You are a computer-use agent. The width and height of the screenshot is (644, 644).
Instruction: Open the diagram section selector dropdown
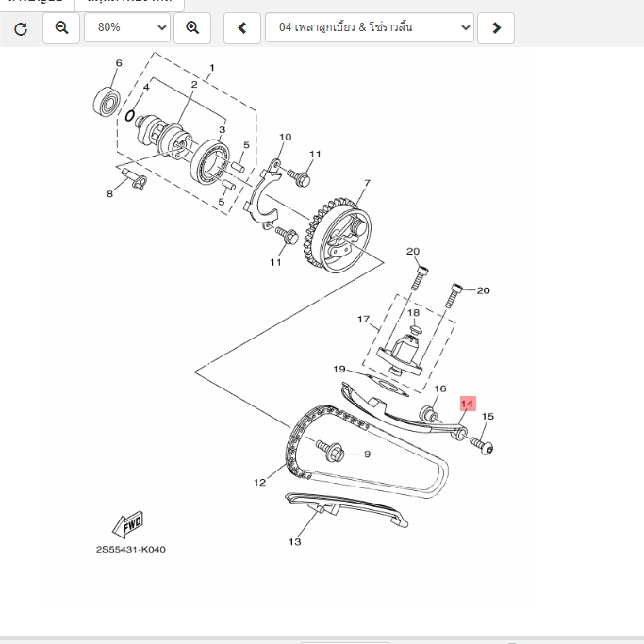[370, 27]
